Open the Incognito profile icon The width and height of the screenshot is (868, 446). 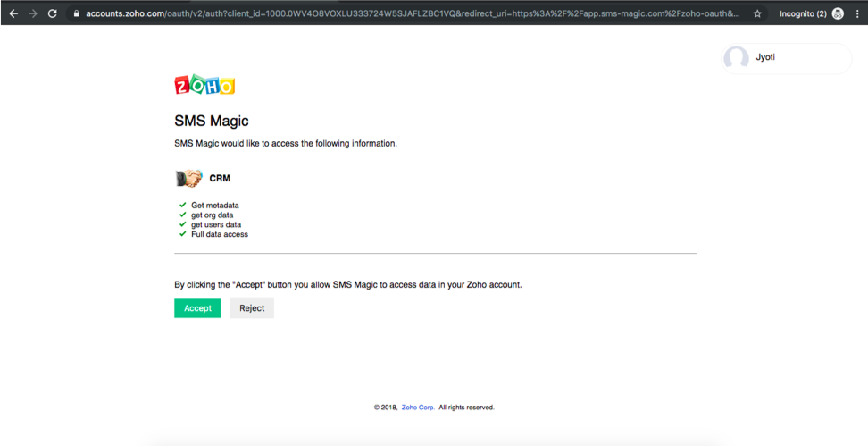click(x=838, y=13)
